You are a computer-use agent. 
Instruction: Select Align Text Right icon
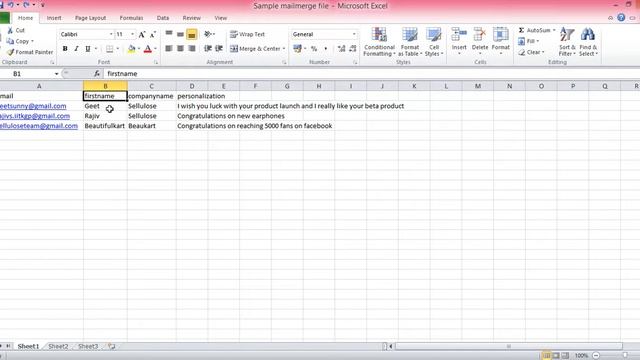click(x=191, y=49)
